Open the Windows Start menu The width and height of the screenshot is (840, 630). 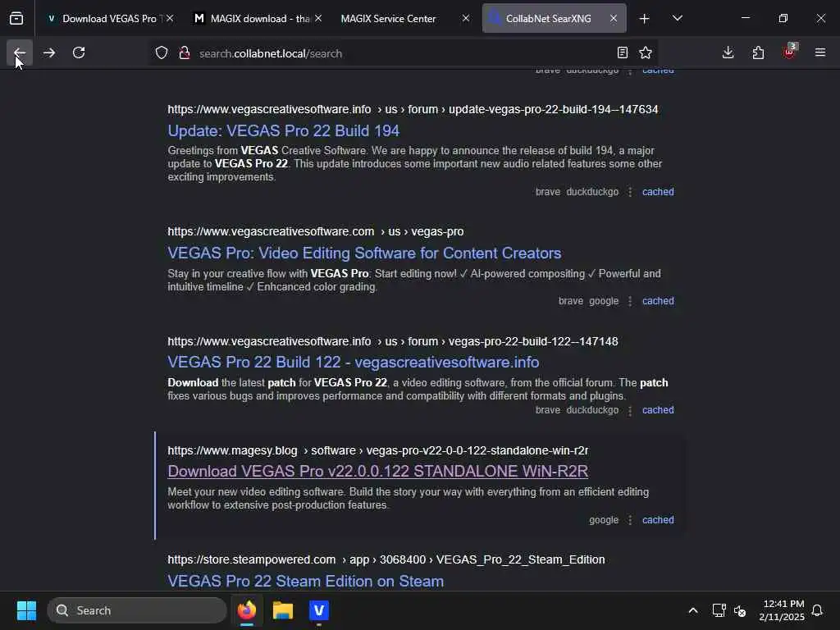[x=26, y=610]
